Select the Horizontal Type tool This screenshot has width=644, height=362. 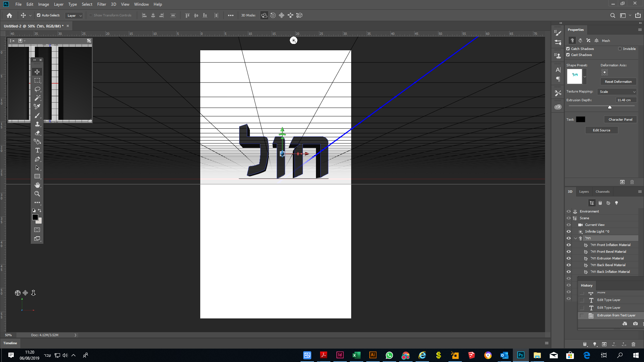(37, 150)
